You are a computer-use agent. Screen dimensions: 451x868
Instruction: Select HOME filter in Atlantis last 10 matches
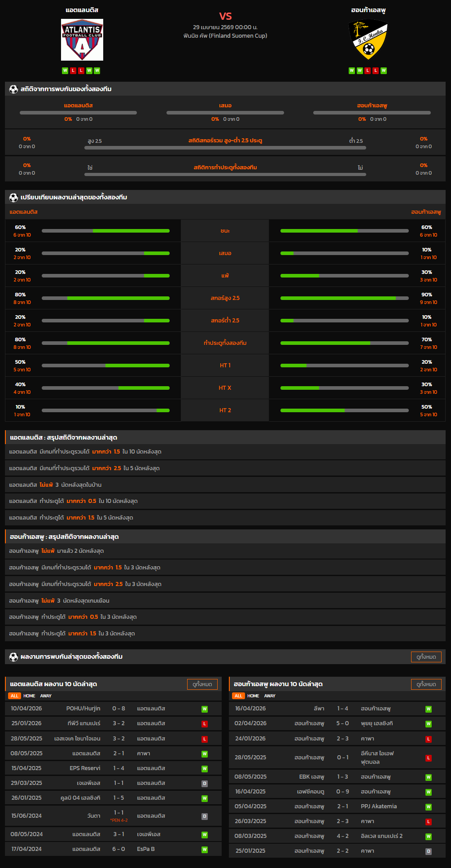click(x=29, y=696)
